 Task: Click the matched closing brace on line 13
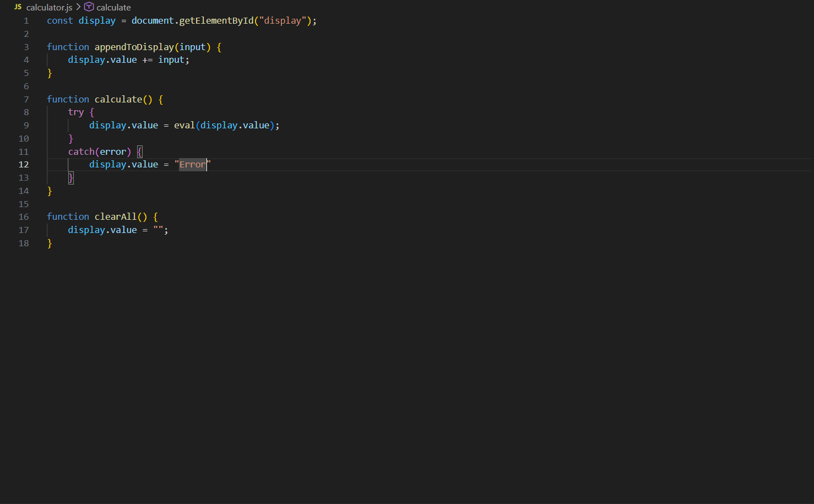click(x=71, y=178)
